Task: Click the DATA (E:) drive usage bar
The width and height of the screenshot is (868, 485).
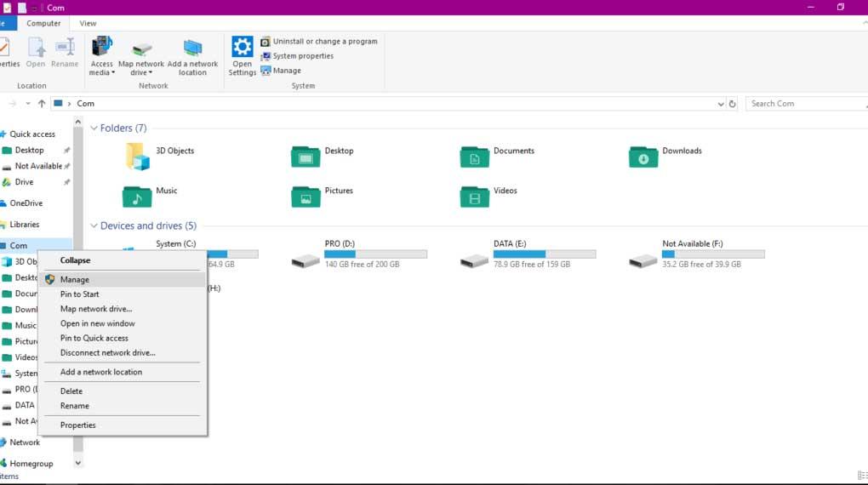Action: [x=545, y=254]
